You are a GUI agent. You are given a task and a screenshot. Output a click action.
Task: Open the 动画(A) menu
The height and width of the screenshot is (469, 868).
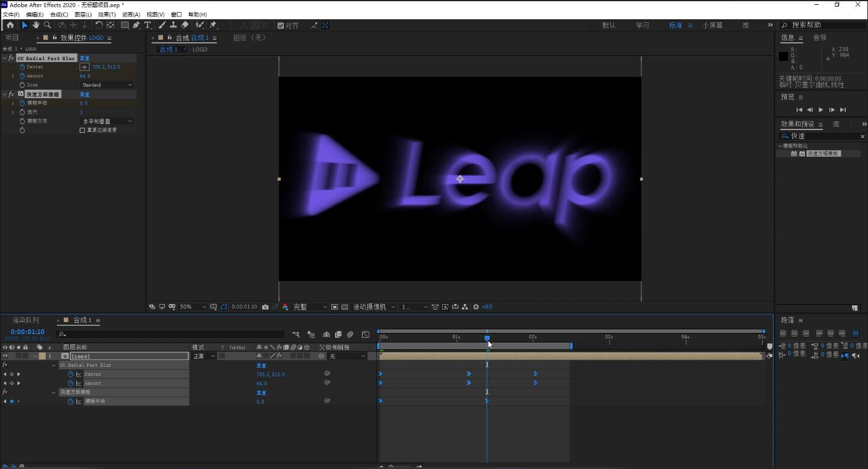coord(131,14)
